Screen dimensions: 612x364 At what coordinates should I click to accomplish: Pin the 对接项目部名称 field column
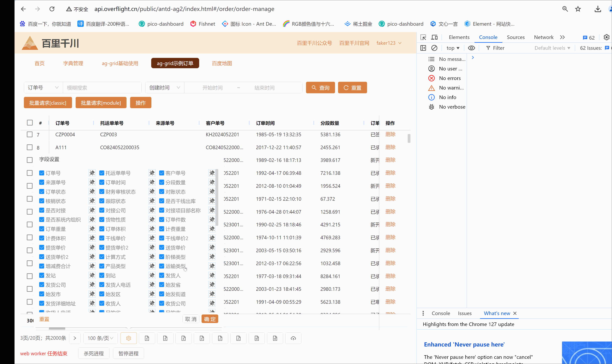[212, 210]
